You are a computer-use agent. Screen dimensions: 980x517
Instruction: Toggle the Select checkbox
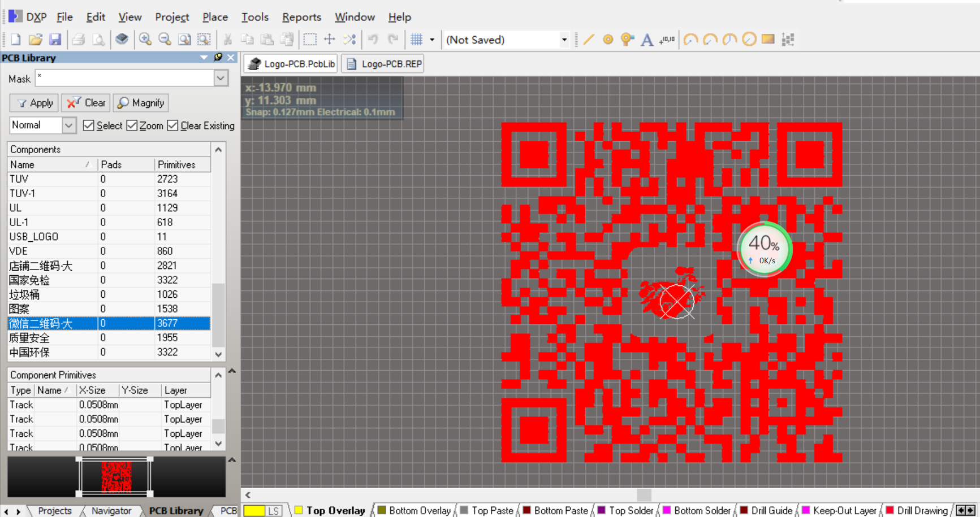(x=88, y=125)
